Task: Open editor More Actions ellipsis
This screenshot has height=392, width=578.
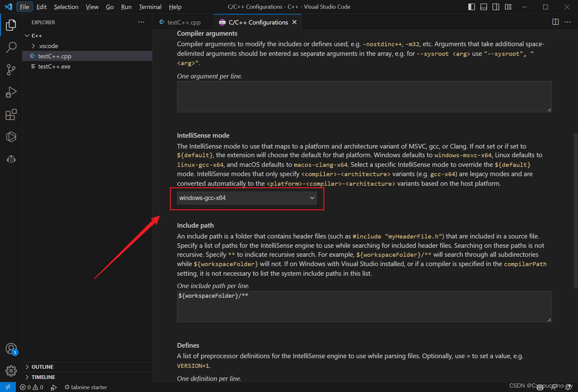Action: tap(567, 22)
